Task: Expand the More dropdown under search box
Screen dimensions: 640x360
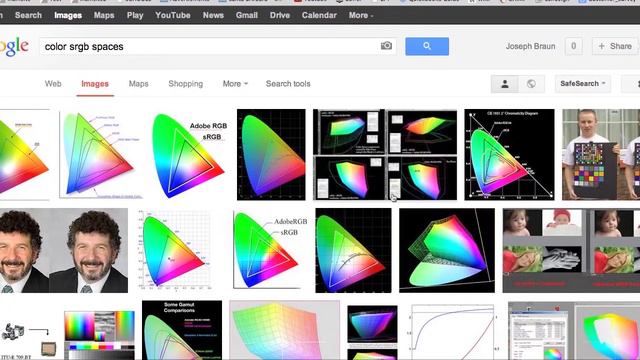Action: coord(235,84)
